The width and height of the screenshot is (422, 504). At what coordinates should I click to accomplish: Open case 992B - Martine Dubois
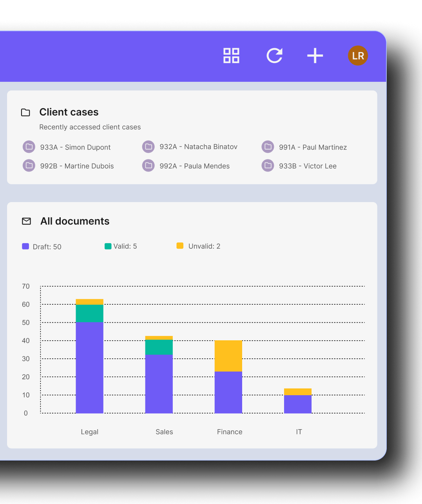pos(77,166)
